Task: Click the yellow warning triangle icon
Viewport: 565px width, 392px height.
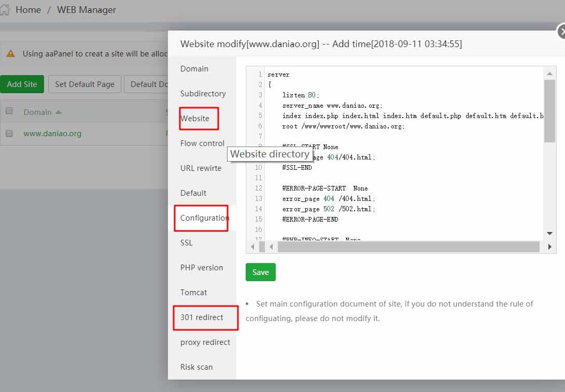Action: (10, 53)
